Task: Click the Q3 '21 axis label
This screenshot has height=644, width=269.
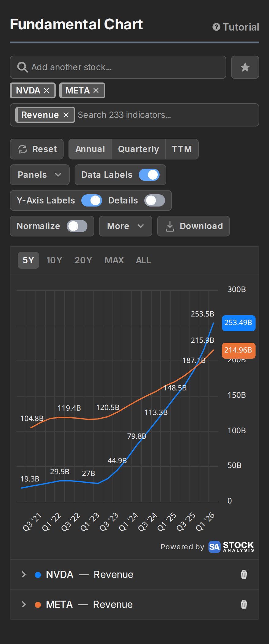Action: [32, 522]
